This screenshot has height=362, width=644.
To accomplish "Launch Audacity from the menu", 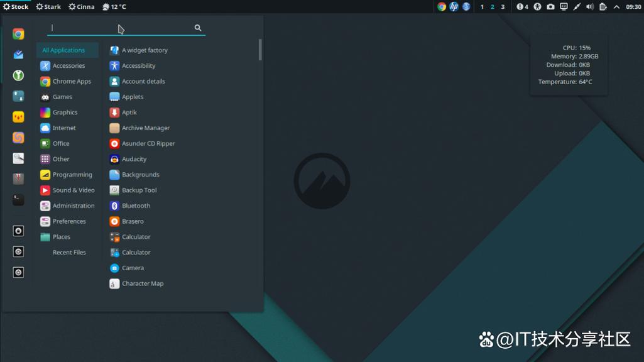I will pyautogui.click(x=132, y=158).
